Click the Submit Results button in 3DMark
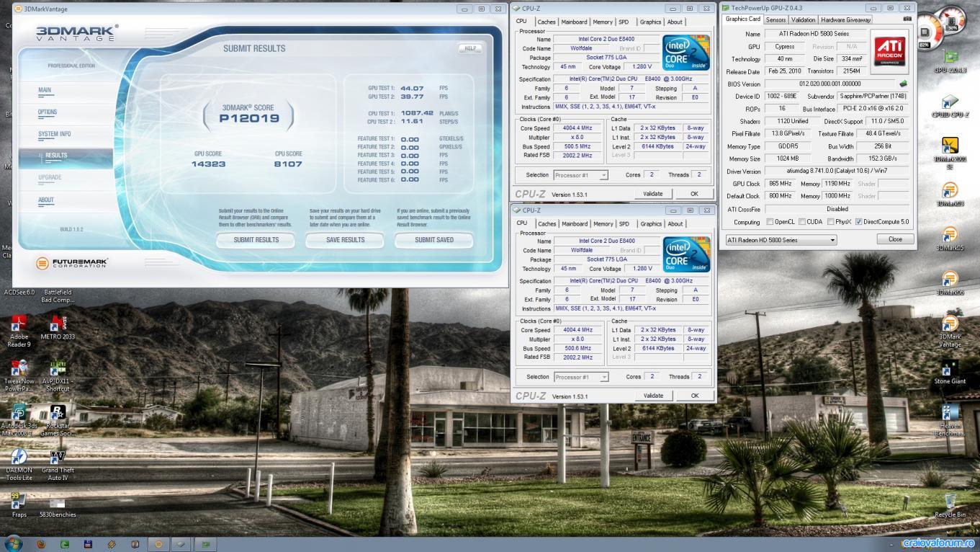This screenshot has width=980, height=552. 256,240
